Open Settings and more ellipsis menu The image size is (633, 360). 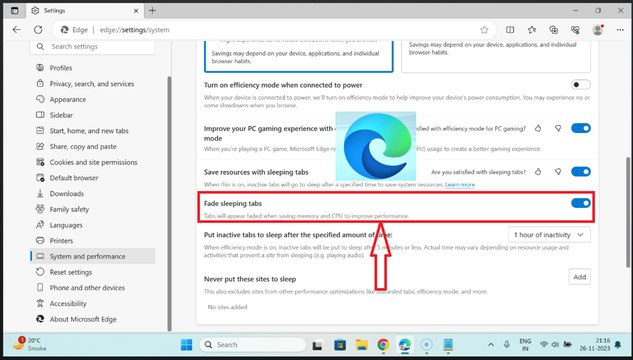tap(620, 29)
